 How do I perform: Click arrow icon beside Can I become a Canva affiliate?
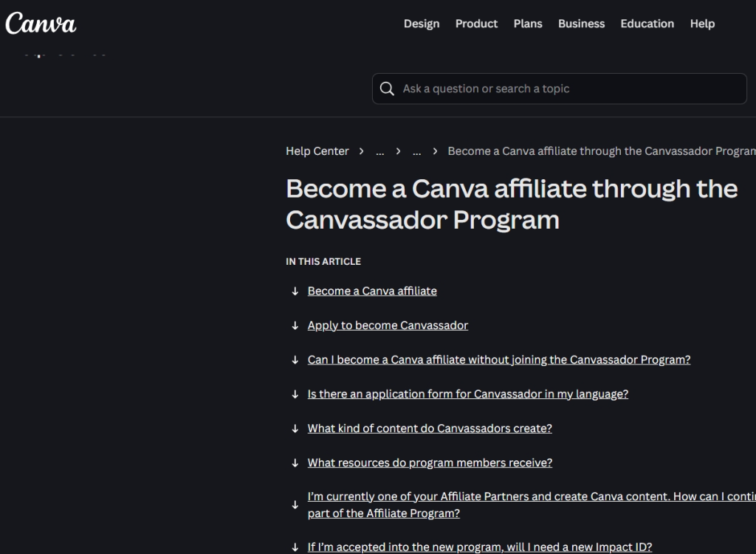(295, 360)
